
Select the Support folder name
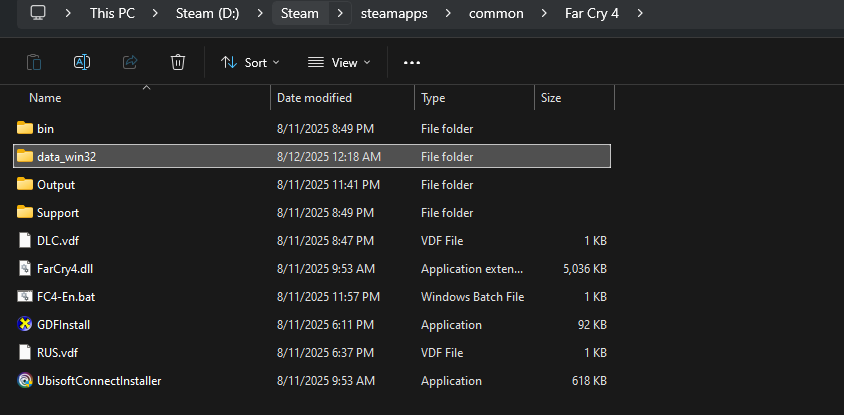coord(58,213)
